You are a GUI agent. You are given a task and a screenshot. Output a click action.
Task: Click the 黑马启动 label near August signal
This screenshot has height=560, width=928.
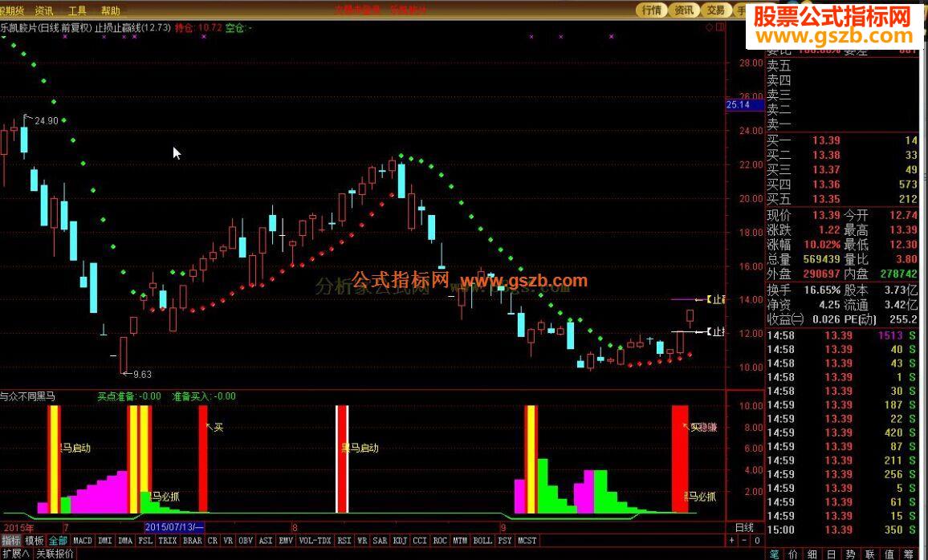click(x=360, y=448)
